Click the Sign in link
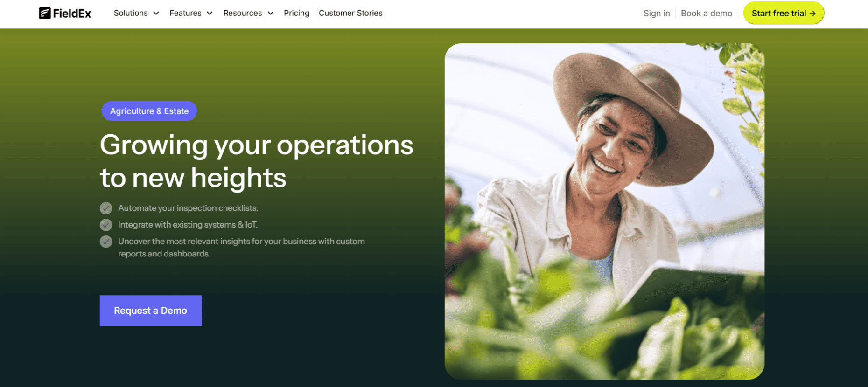Screen dimensions: 868x387 tap(657, 14)
